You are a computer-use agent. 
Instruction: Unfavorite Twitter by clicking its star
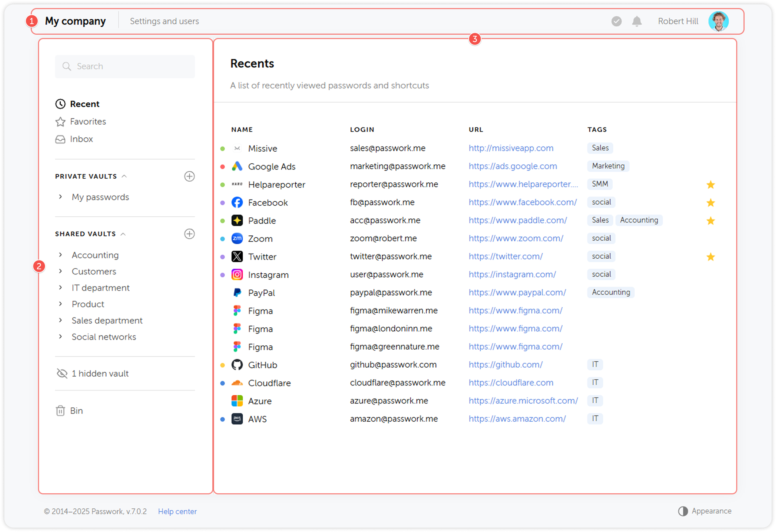click(x=711, y=256)
